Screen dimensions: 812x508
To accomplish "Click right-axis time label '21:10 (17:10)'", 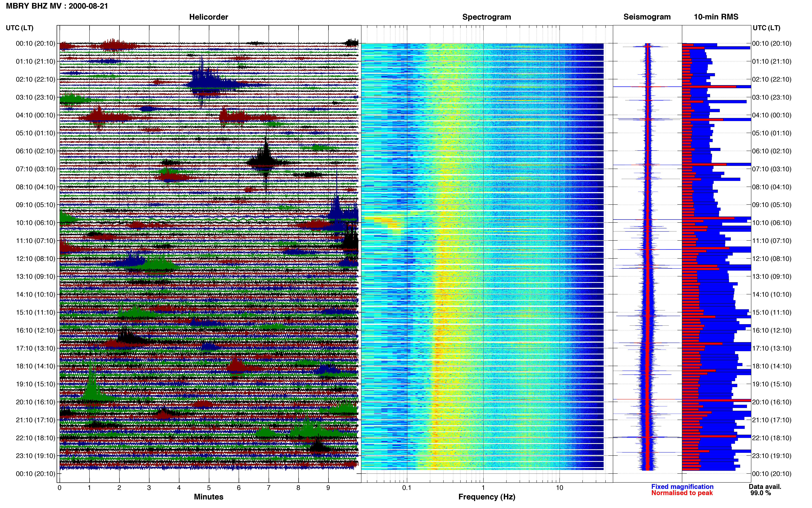I will coord(772,420).
